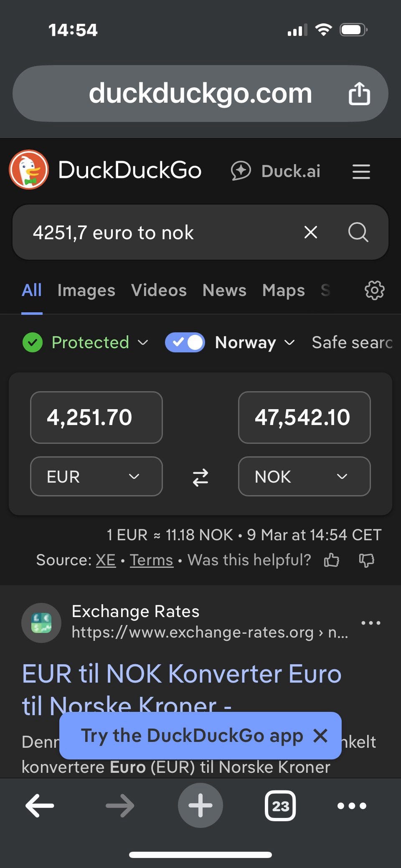Open the XE source link

pyautogui.click(x=106, y=560)
